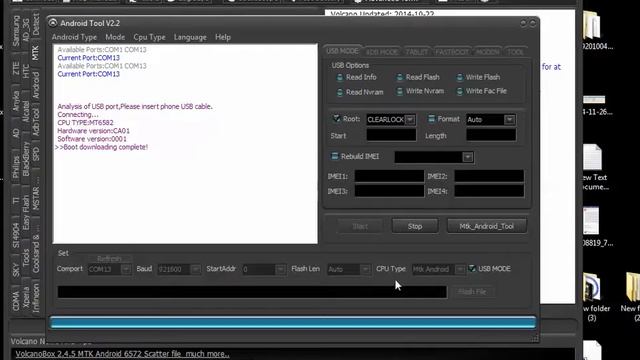This screenshot has height=360, width=640.
Task: Open the Root CLEARLOCK dropdown
Action: tap(411, 120)
